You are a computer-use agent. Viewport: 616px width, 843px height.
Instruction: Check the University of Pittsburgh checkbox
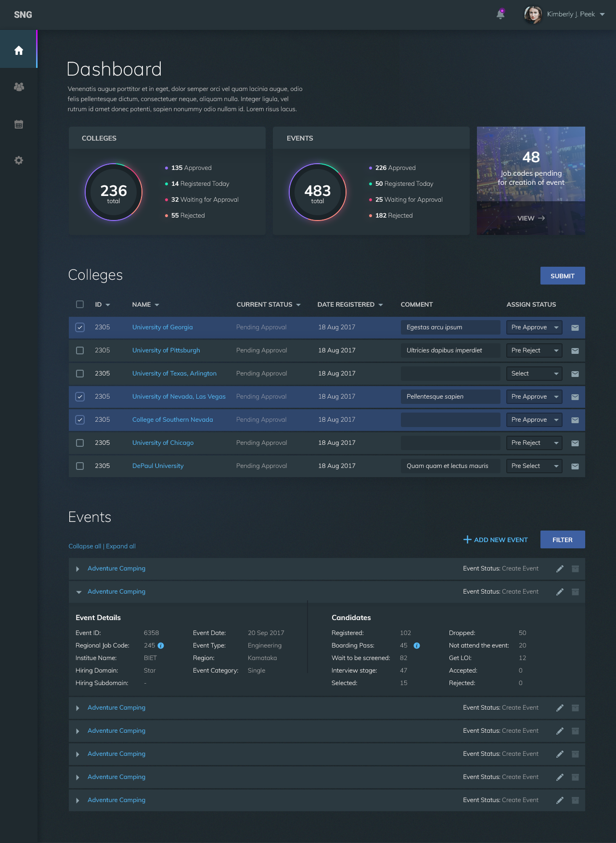80,350
